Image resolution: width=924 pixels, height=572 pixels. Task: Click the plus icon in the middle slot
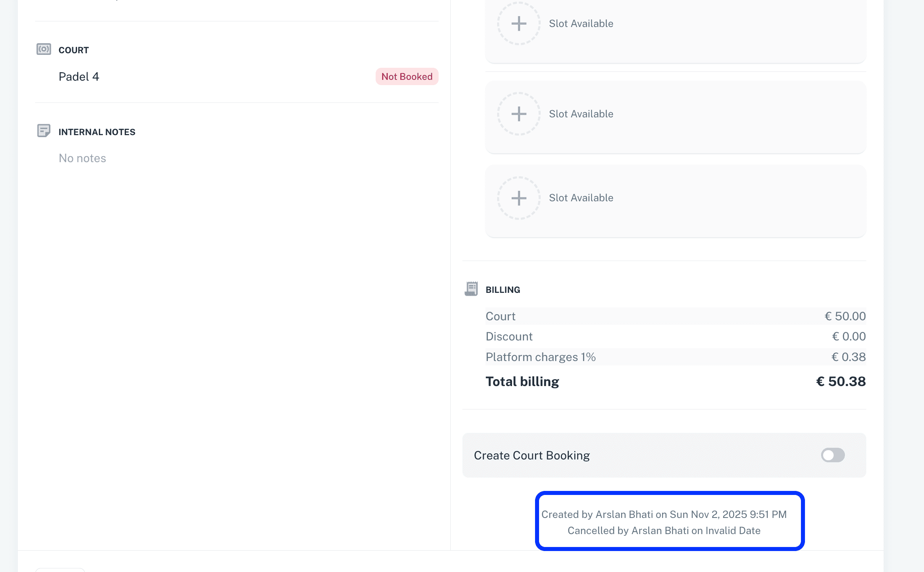click(518, 114)
